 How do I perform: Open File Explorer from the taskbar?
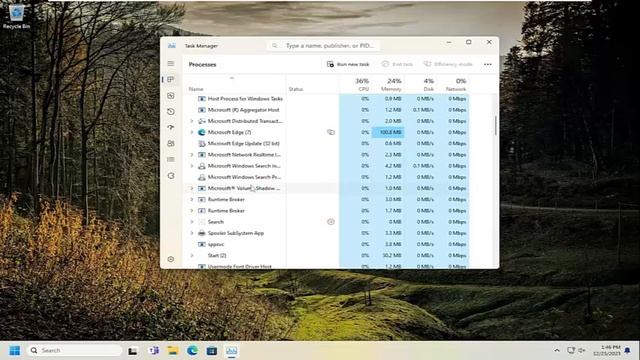pyautogui.click(x=173, y=351)
